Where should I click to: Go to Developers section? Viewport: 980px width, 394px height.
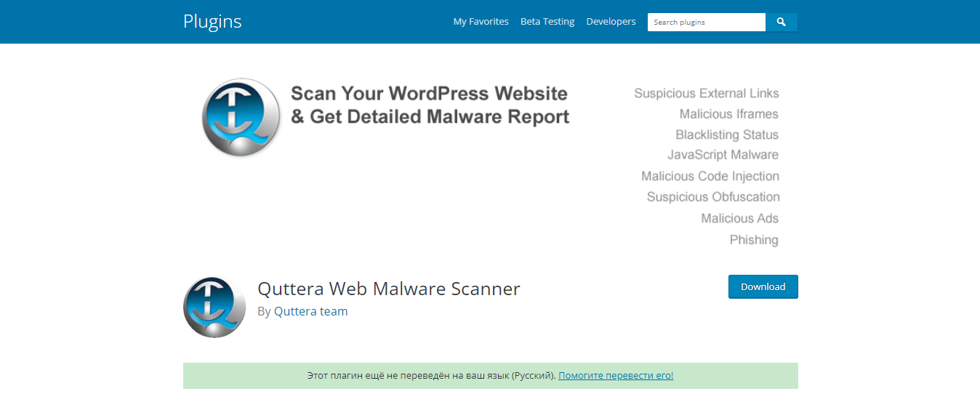[x=611, y=22]
